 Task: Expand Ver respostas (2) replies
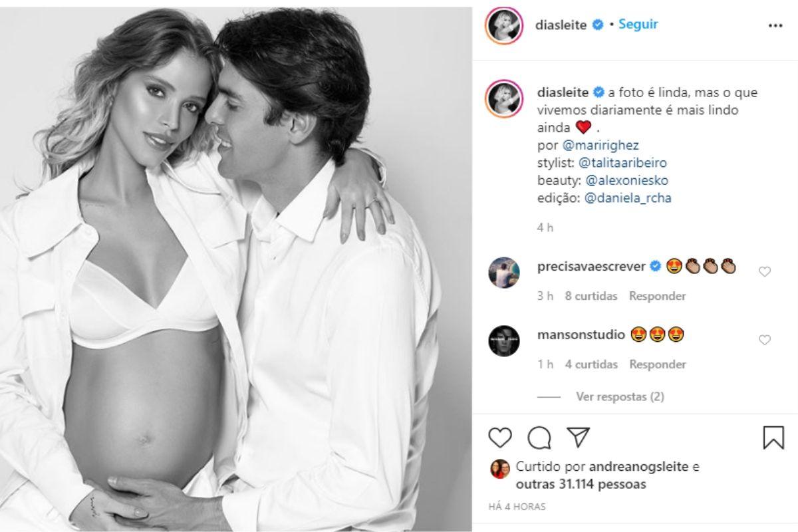click(x=620, y=397)
